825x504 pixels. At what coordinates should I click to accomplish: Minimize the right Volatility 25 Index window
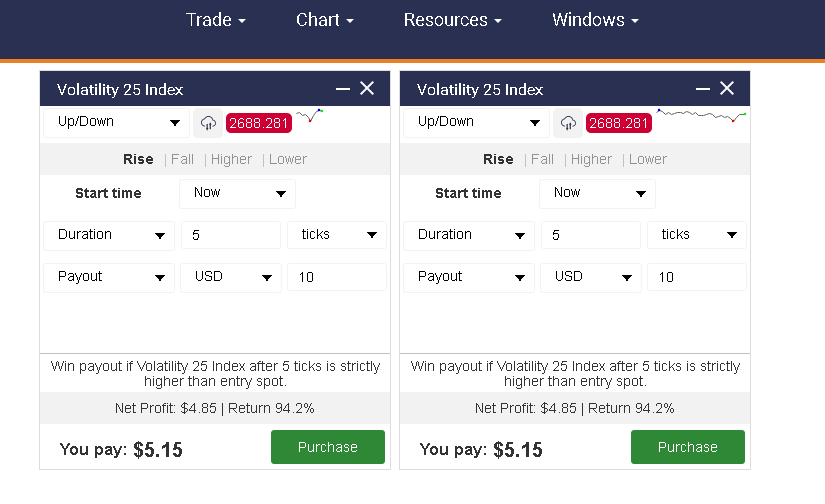click(x=703, y=89)
